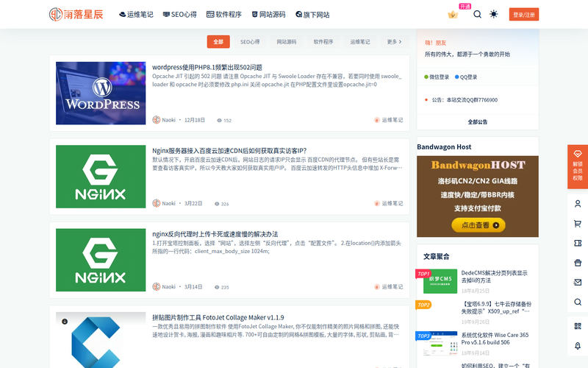Select the 运维笔记 category tab
The image size is (588, 368).
(x=360, y=42)
